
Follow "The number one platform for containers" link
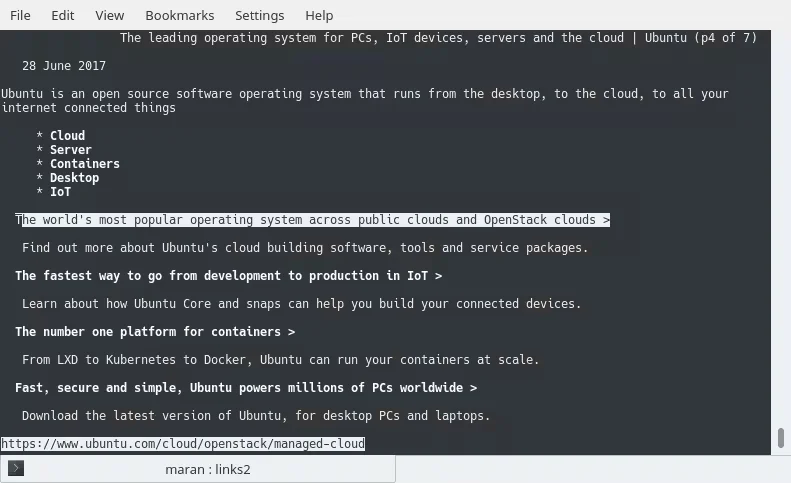click(x=155, y=332)
